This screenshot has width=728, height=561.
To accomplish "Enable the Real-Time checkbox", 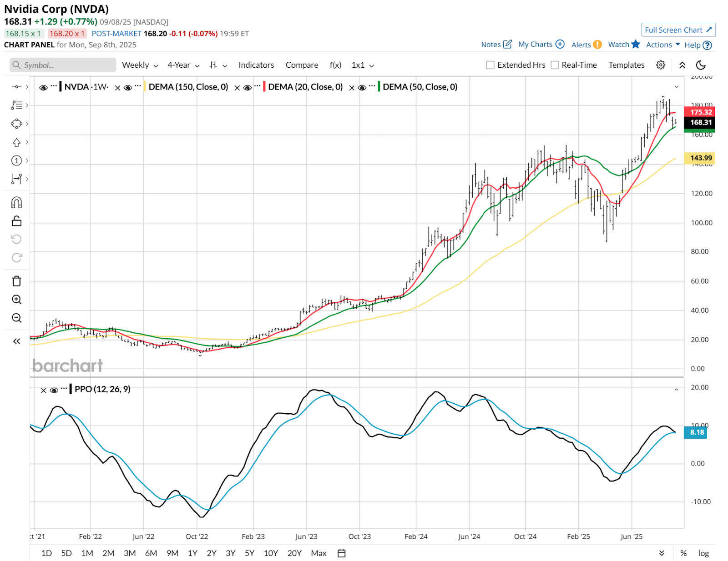I will tap(555, 65).
